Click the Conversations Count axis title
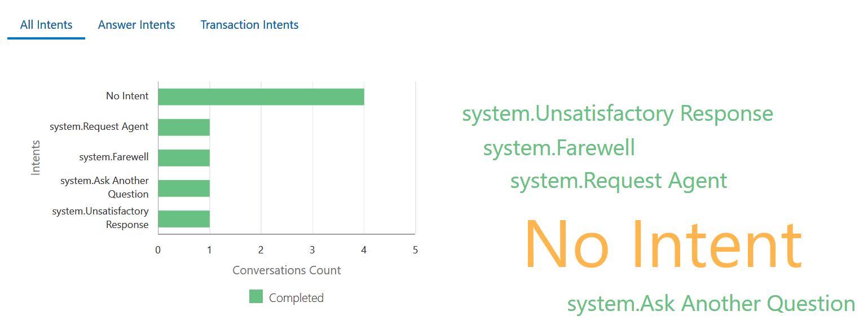Viewport: 868px width, 333px height. point(287,270)
